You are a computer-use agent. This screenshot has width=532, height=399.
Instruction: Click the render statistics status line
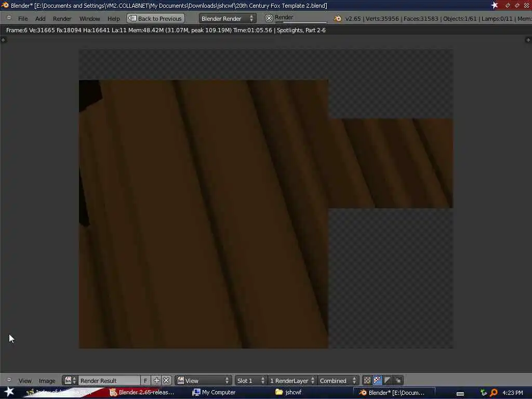pyautogui.click(x=166, y=30)
